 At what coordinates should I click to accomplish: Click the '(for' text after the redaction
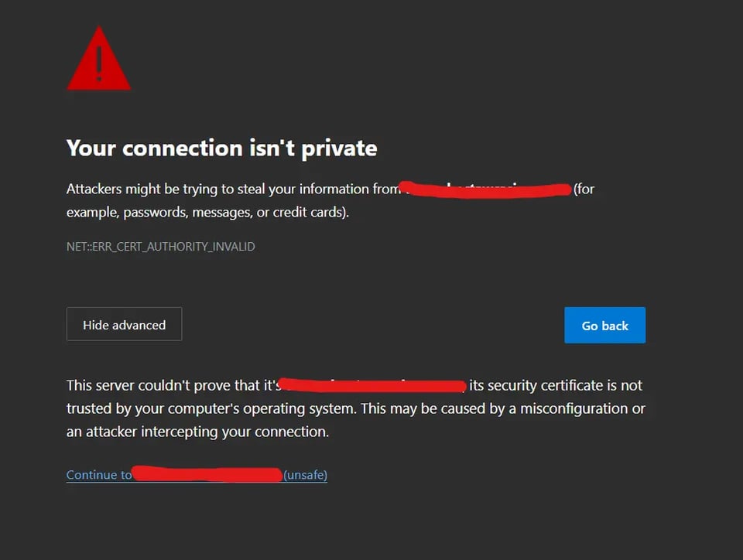click(584, 189)
